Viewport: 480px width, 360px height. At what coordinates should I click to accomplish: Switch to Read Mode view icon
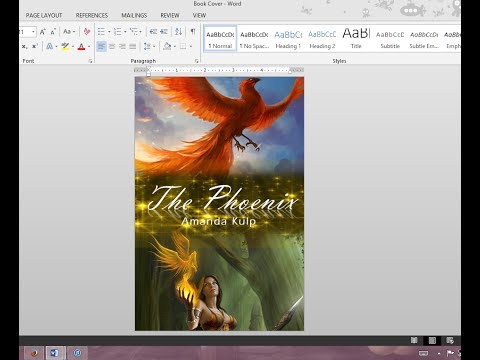(x=414, y=340)
